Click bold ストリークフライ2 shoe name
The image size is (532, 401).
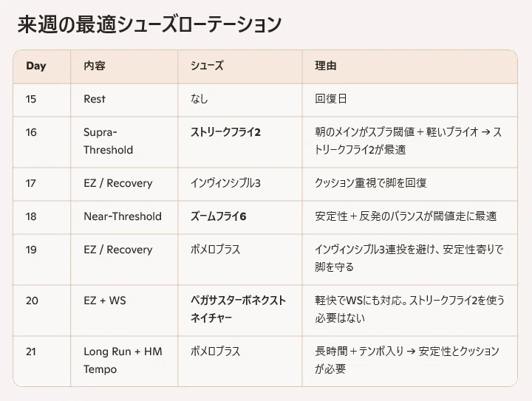click(x=225, y=132)
